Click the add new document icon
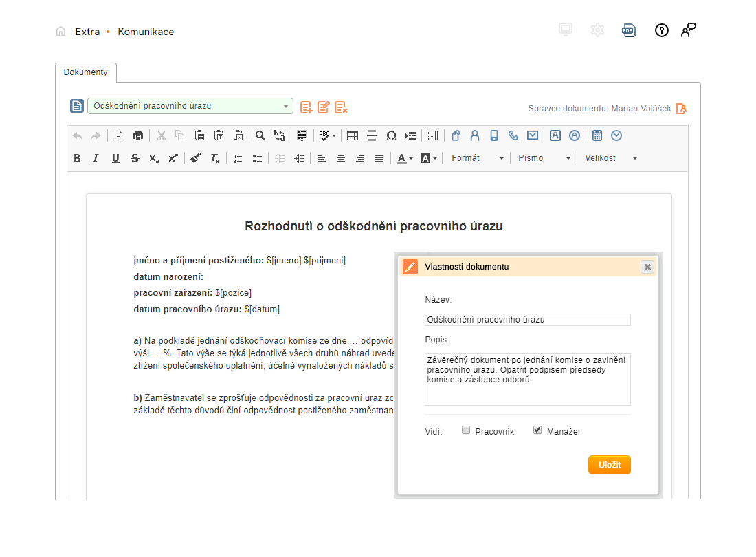 pyautogui.click(x=307, y=107)
